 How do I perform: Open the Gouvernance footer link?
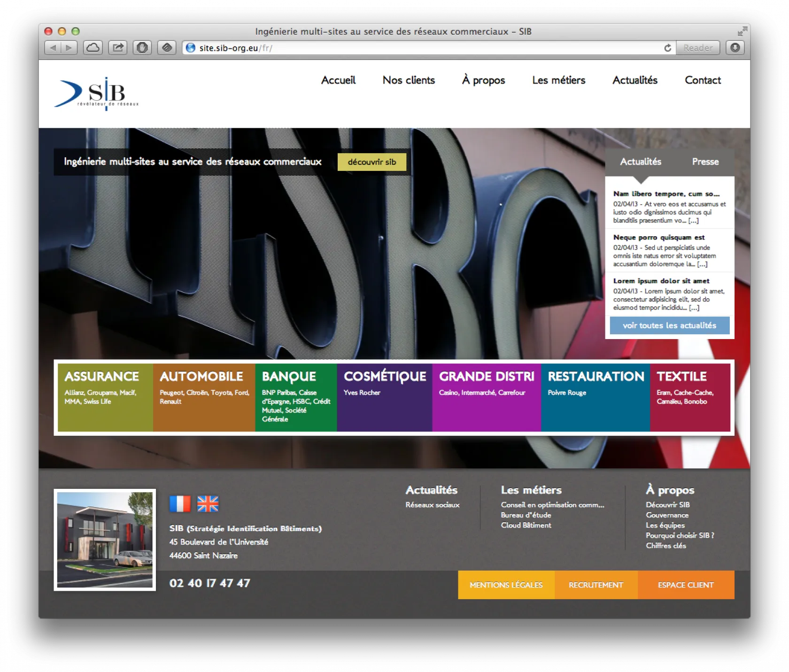(667, 515)
